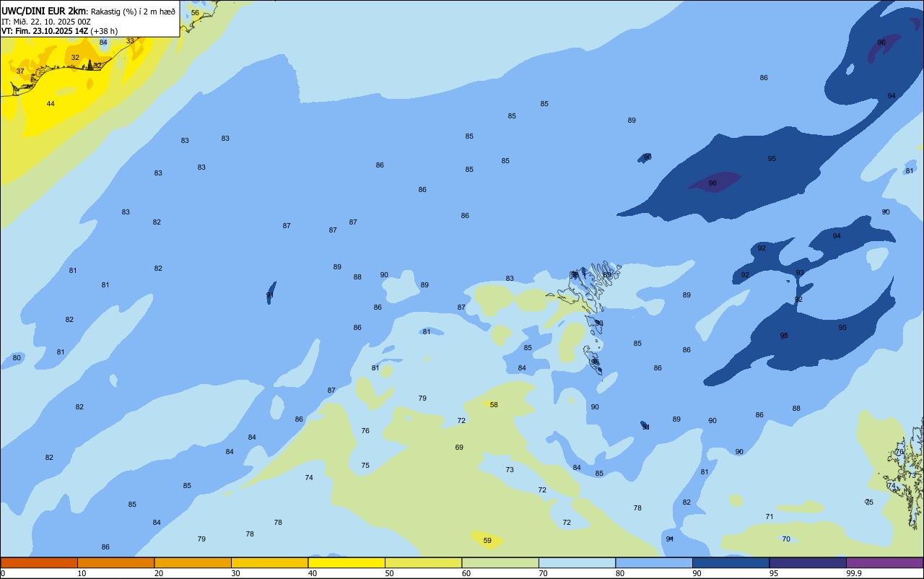Screen dimensions: 924x579
Task: Click the 80–90 medium blue legend band
Action: coord(654,562)
